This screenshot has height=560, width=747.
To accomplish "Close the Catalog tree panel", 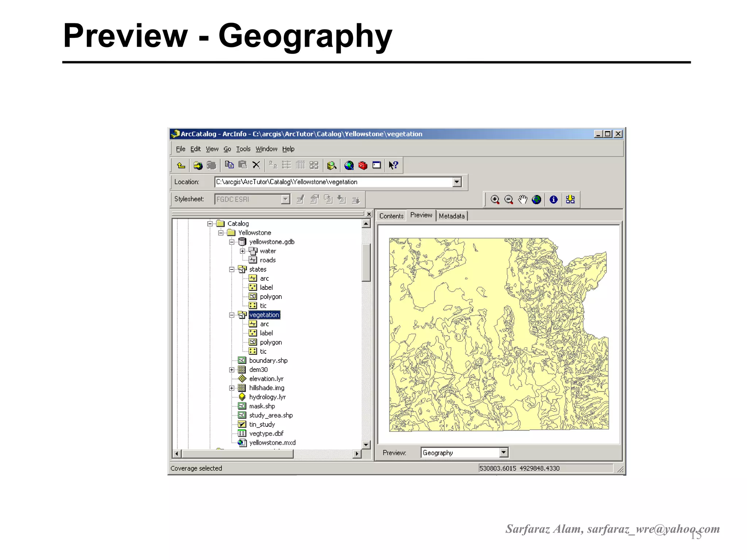I will [x=369, y=214].
